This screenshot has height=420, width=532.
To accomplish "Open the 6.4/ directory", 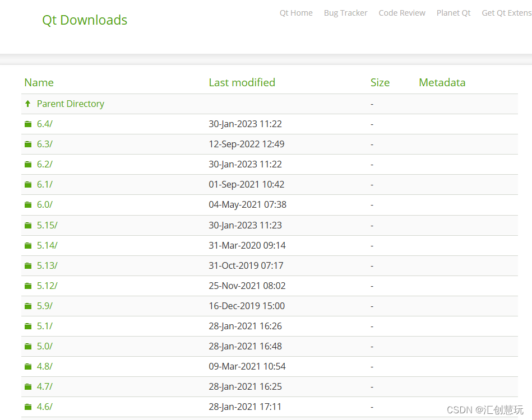I will point(44,124).
